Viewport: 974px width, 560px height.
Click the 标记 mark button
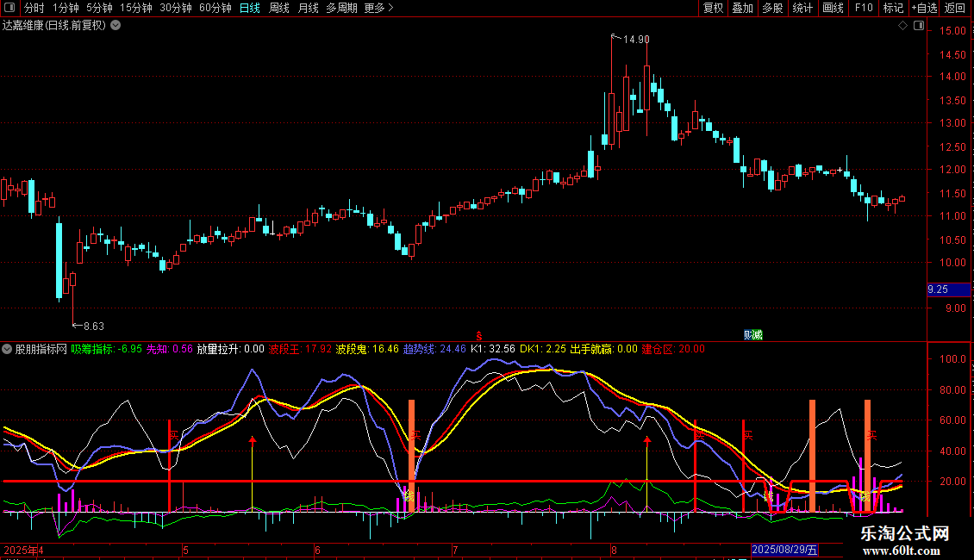893,8
